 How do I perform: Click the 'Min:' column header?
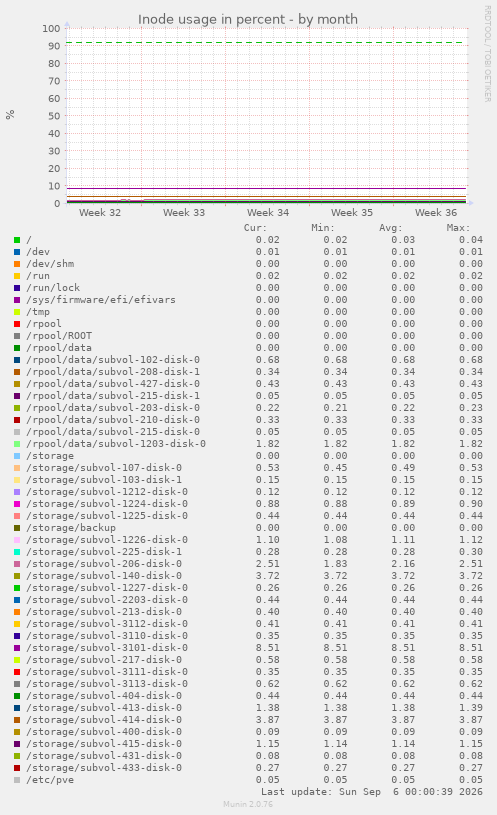(323, 228)
